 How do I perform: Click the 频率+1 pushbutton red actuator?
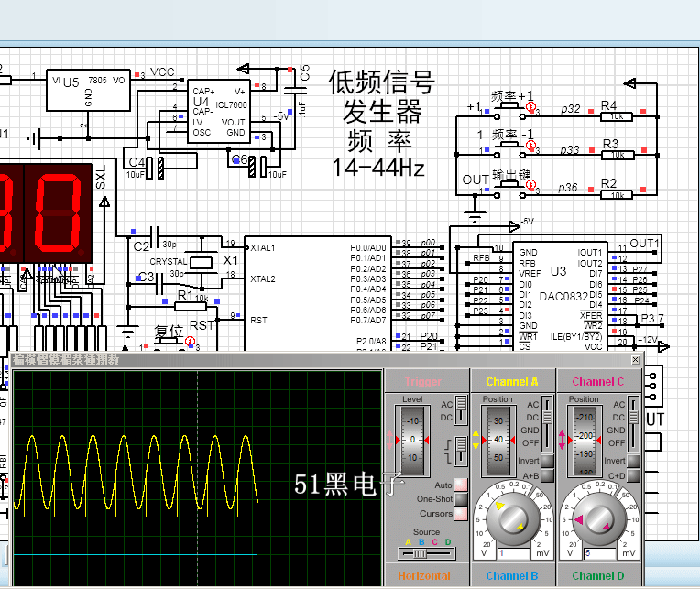click(x=530, y=106)
